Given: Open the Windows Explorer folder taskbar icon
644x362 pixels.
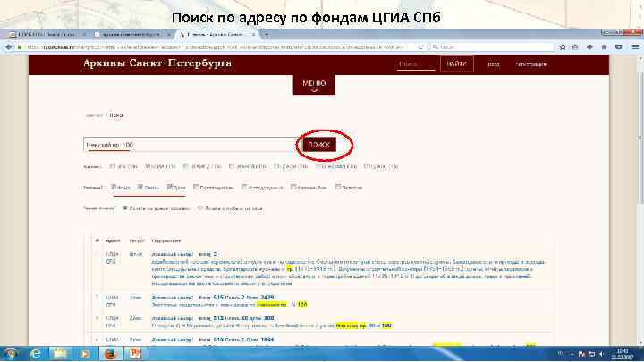Looking at the screenshot, I should pyautogui.click(x=60, y=354).
